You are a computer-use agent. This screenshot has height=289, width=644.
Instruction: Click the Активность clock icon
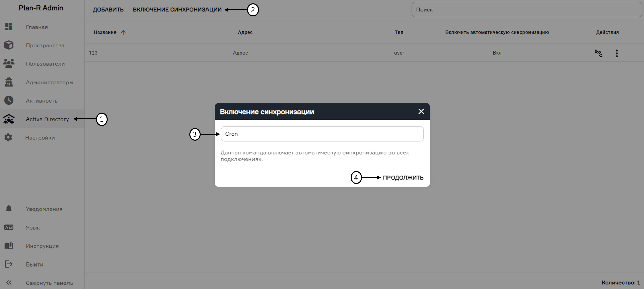click(x=9, y=100)
